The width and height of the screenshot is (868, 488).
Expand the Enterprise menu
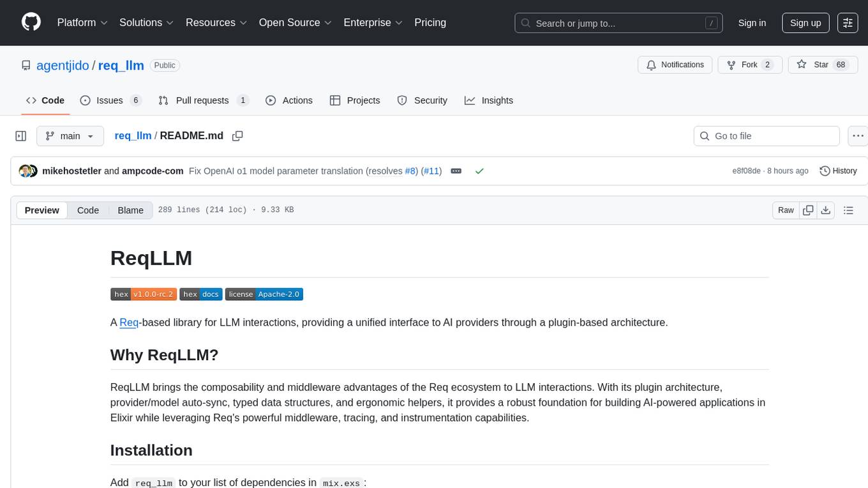373,22
